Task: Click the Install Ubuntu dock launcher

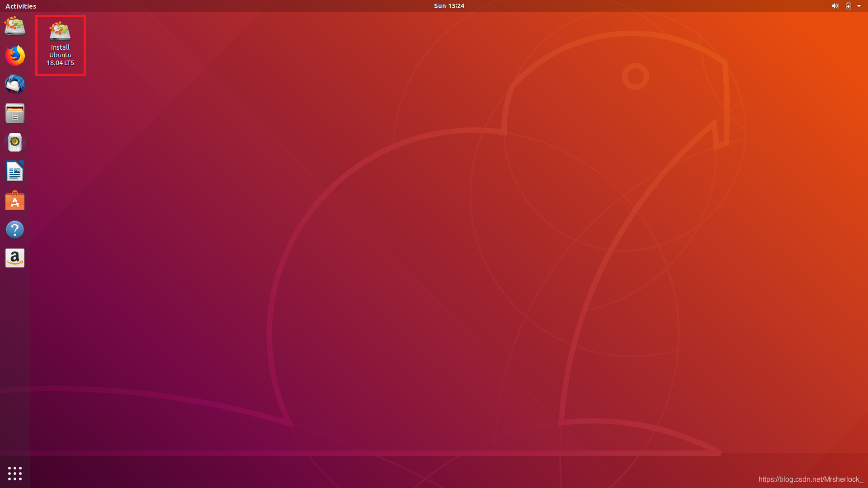Action: click(x=15, y=26)
